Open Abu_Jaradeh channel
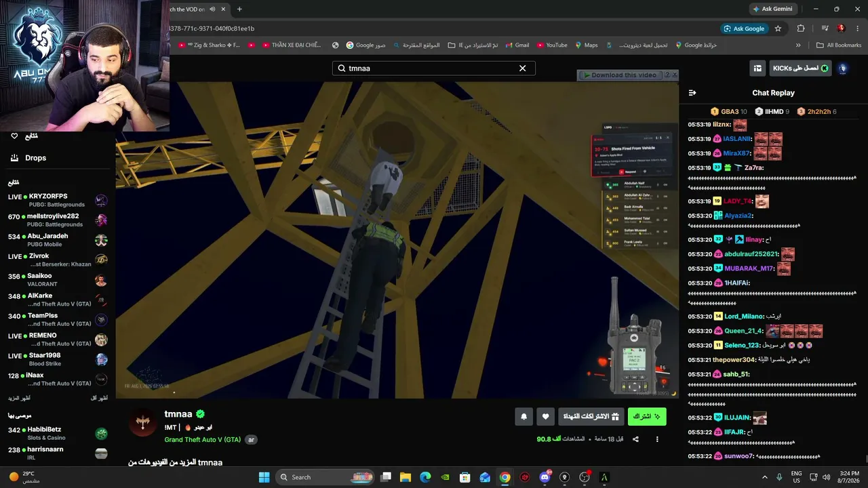 58,240
